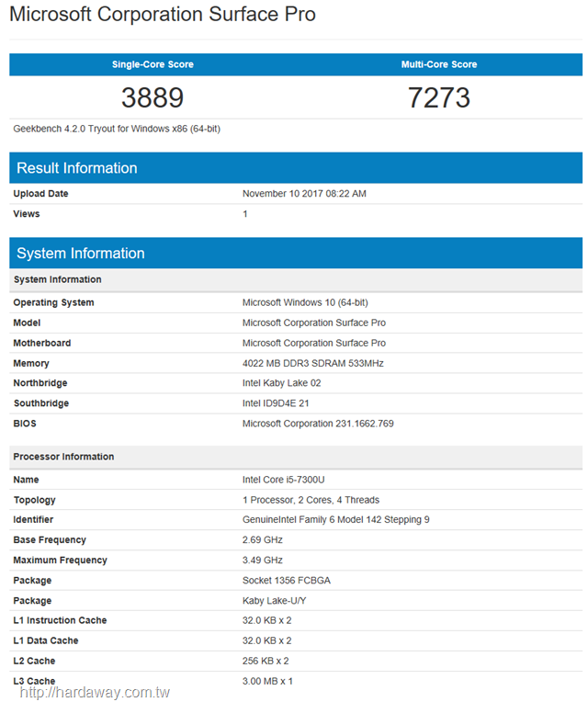Click the Model row's Surface Pro value
Viewport: 588px width, 702px height.
coord(314,323)
